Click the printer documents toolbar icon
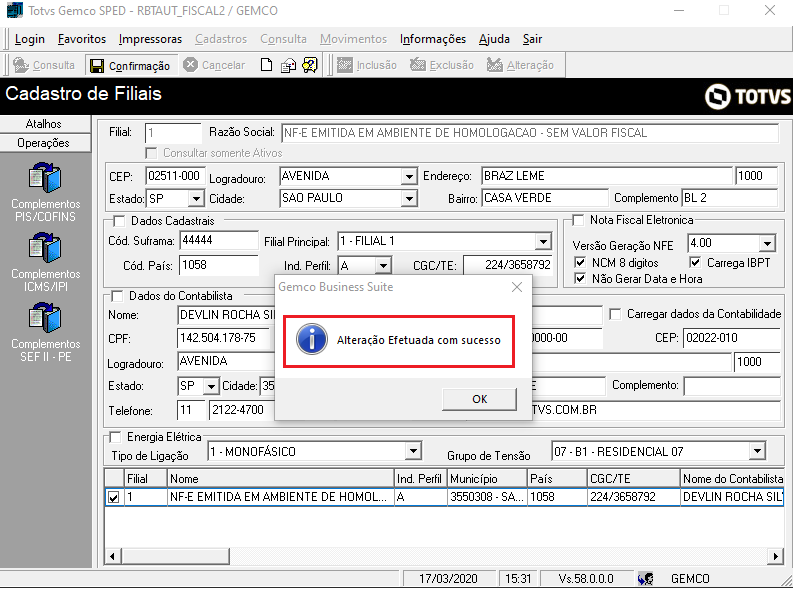The image size is (794, 591). 288,65
